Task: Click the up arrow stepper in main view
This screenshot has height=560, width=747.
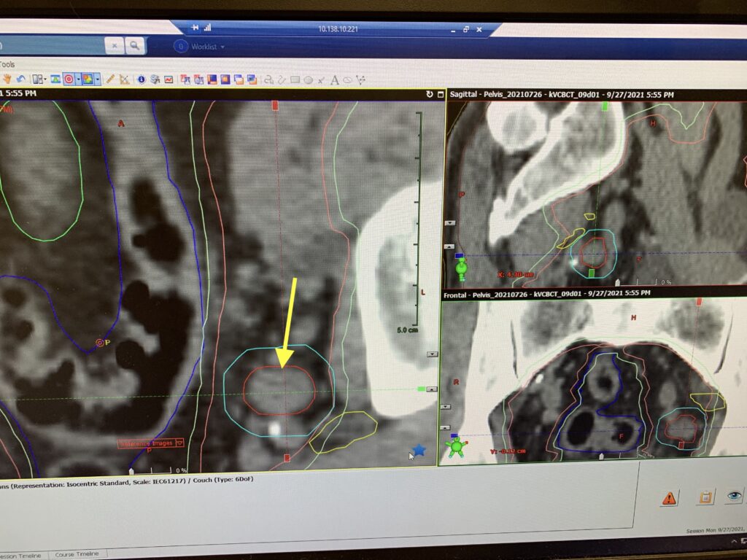Action: pyautogui.click(x=432, y=389)
